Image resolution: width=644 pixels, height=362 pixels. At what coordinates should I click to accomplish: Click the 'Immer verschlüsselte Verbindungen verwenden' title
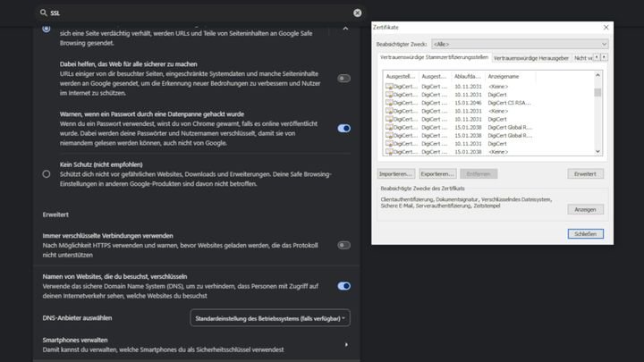click(107, 236)
